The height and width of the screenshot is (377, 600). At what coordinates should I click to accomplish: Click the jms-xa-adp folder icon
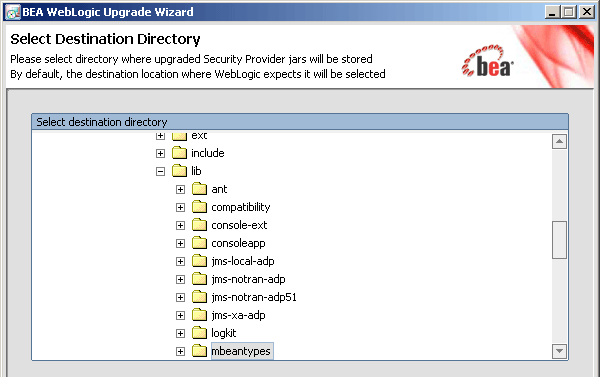[x=199, y=315]
